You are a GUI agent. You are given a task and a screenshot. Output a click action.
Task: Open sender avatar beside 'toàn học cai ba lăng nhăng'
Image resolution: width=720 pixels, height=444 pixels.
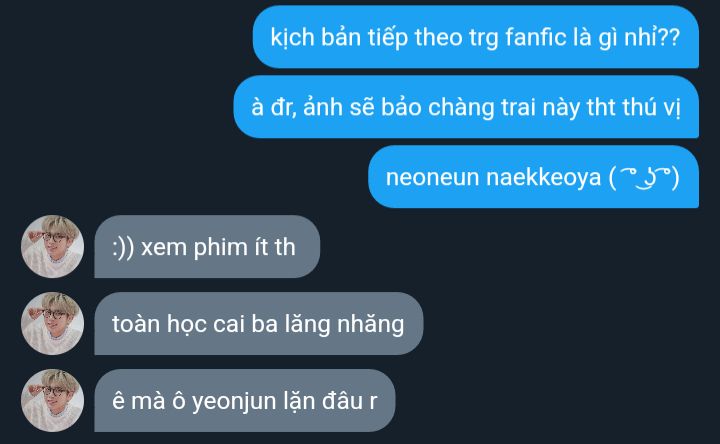click(52, 324)
